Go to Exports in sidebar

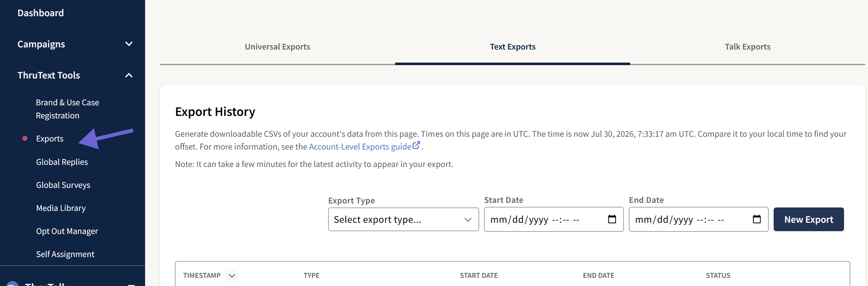click(x=50, y=139)
